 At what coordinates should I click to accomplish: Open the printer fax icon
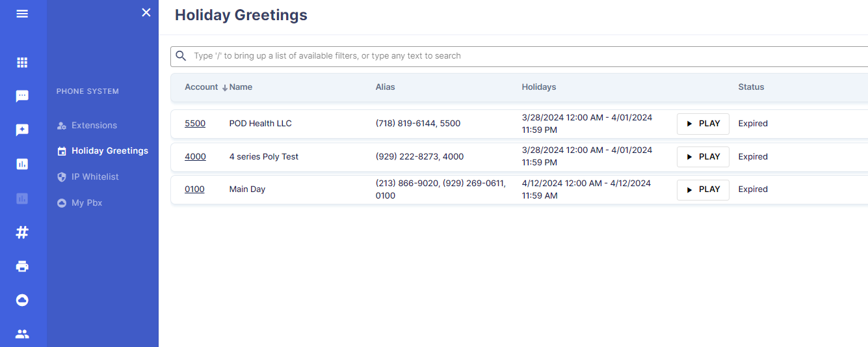22,266
